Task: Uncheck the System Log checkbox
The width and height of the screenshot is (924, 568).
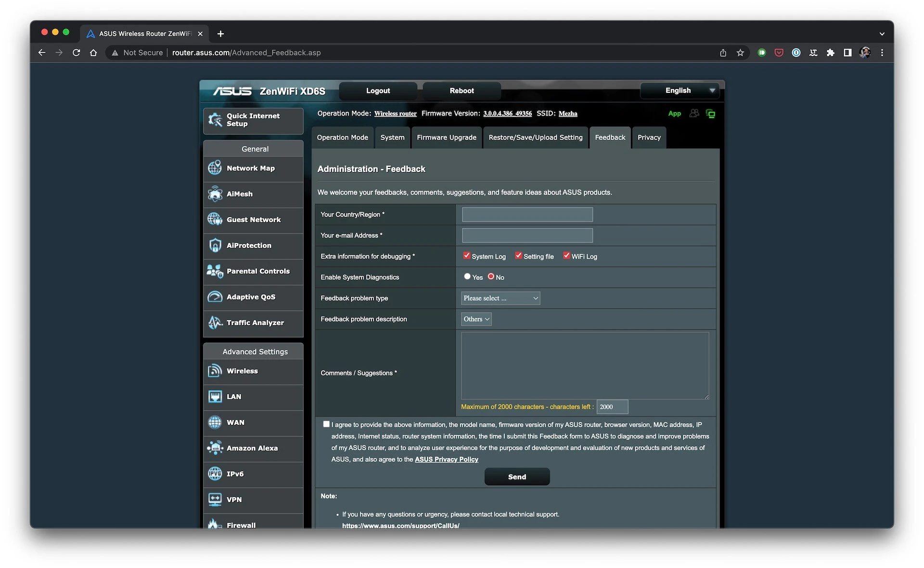Action: 466,256
